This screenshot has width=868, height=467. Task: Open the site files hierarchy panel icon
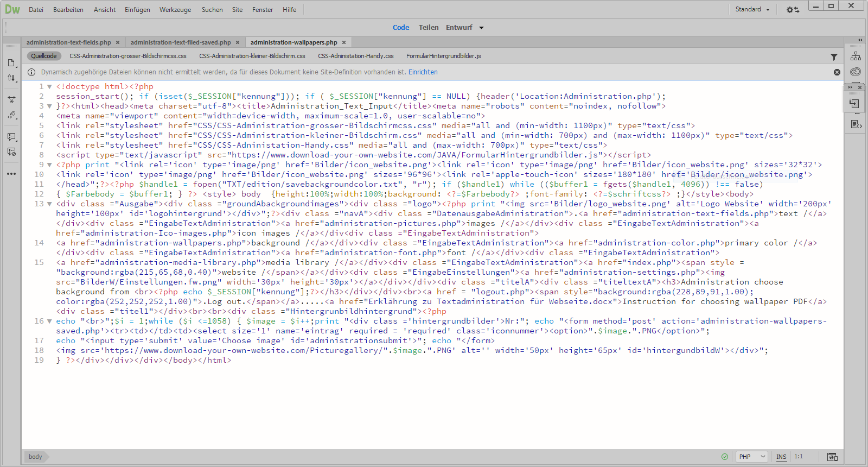tap(856, 56)
